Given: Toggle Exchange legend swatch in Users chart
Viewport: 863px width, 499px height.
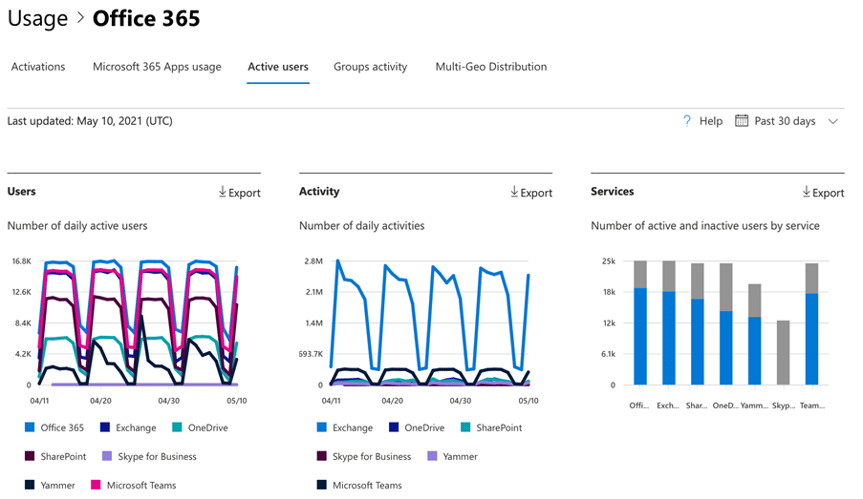Looking at the screenshot, I should [105, 427].
